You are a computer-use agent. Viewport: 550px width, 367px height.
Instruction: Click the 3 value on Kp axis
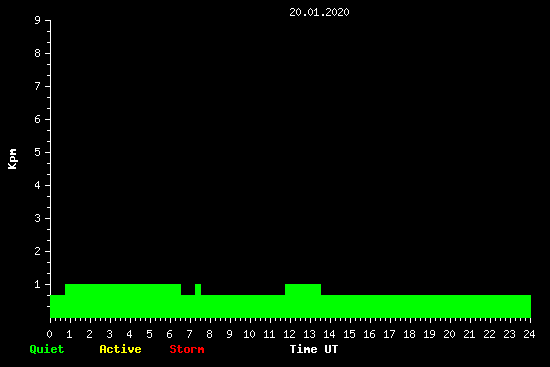click(x=38, y=218)
